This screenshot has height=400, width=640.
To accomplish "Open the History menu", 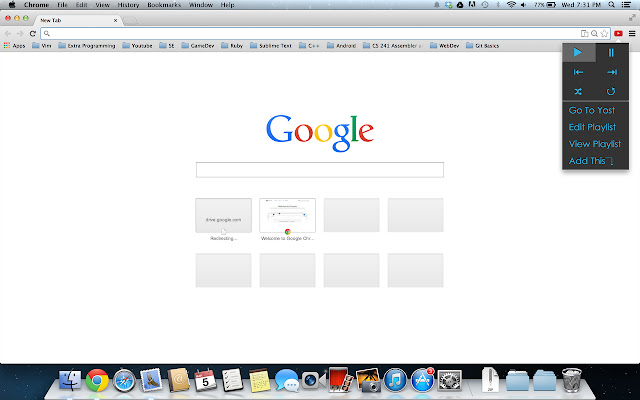I will [128, 5].
